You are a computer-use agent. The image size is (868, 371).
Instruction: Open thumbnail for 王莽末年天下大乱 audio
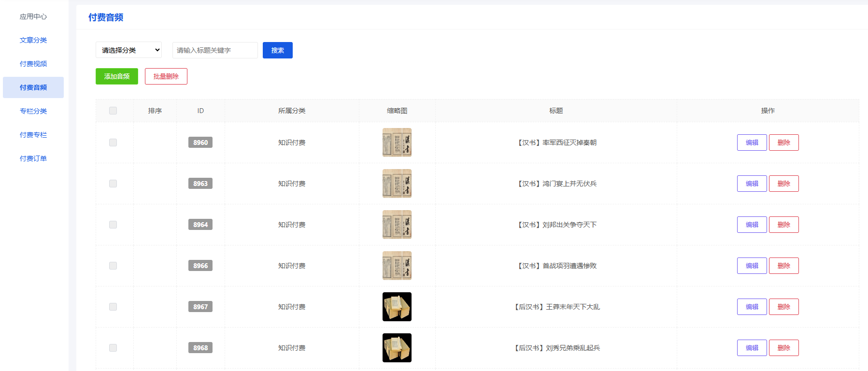coord(397,307)
